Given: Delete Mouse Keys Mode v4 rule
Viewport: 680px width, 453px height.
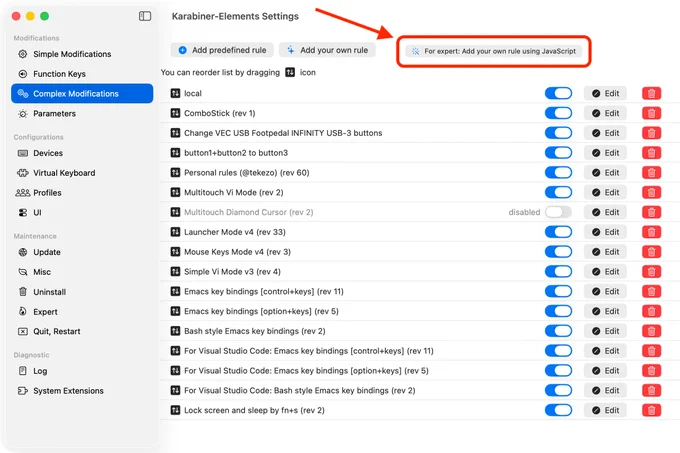Looking at the screenshot, I should coord(651,252).
